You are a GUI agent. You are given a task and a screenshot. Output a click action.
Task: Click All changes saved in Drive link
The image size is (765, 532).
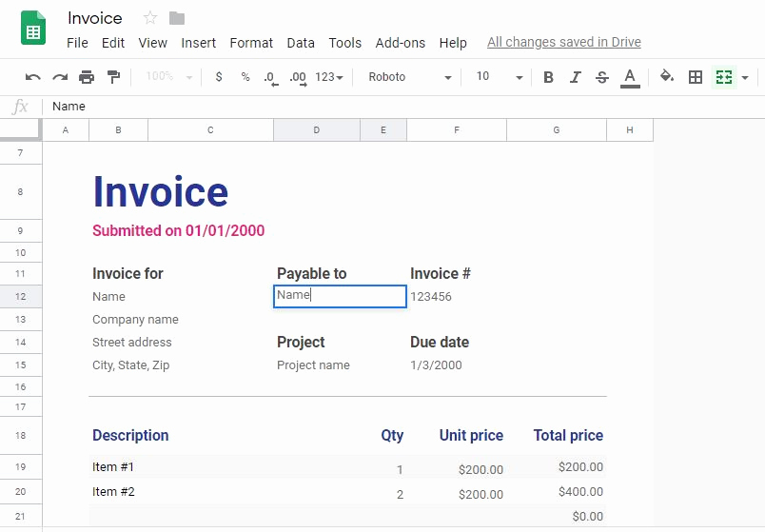[564, 43]
